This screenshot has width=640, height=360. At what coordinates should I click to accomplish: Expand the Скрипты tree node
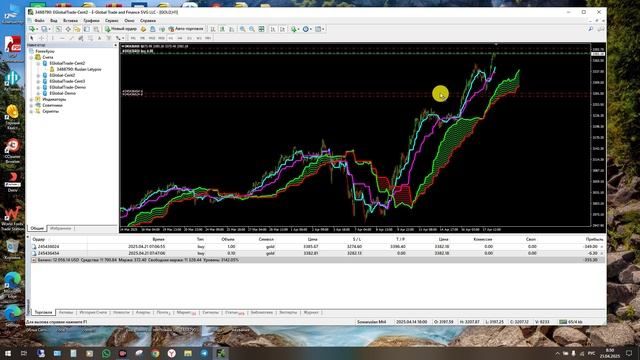31,111
